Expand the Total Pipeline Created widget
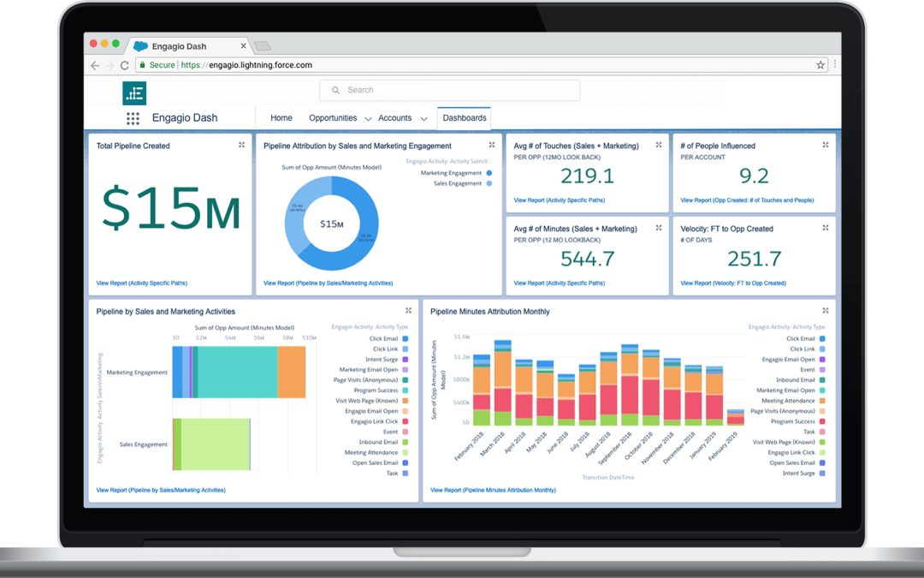The width and height of the screenshot is (924, 578). (x=241, y=145)
